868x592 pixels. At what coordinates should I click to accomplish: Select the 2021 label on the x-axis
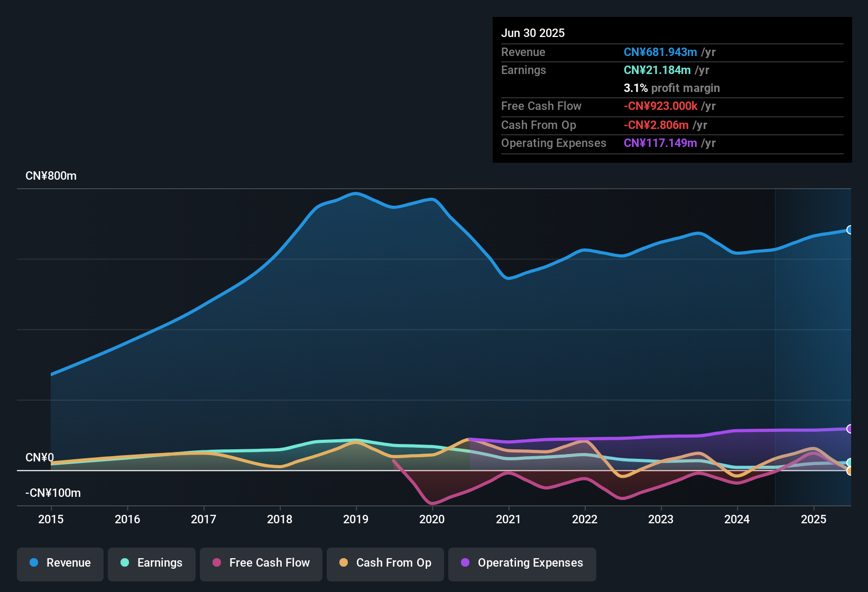coord(508,519)
